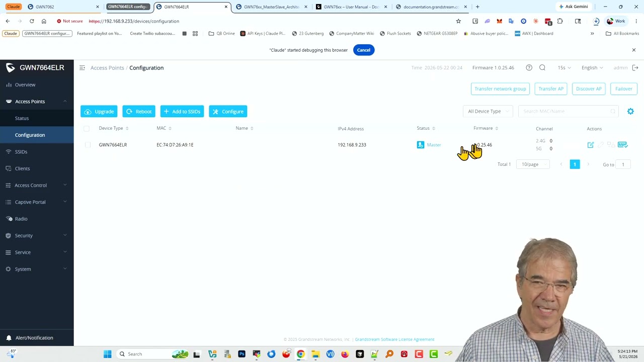Image resolution: width=644 pixels, height=362 pixels.
Task: Open File Explorer from the taskbar
Action: click(x=315, y=354)
